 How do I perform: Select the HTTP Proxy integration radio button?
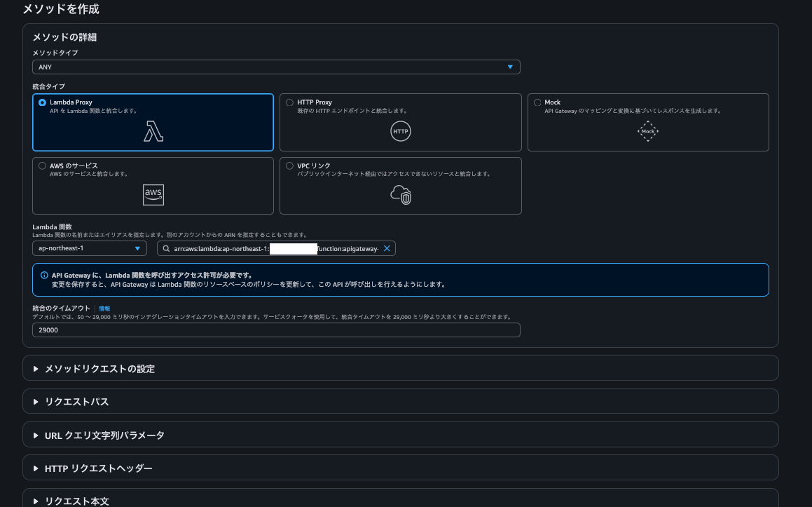pyautogui.click(x=289, y=102)
